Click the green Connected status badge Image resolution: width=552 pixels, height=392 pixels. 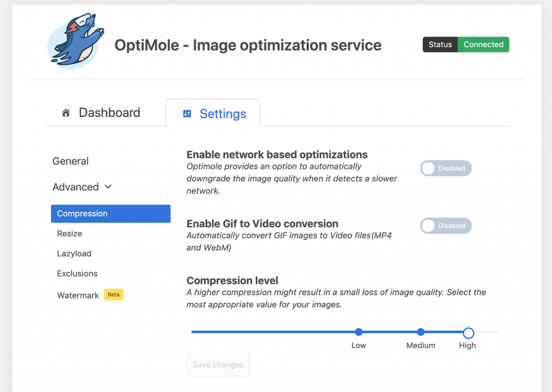[483, 45]
